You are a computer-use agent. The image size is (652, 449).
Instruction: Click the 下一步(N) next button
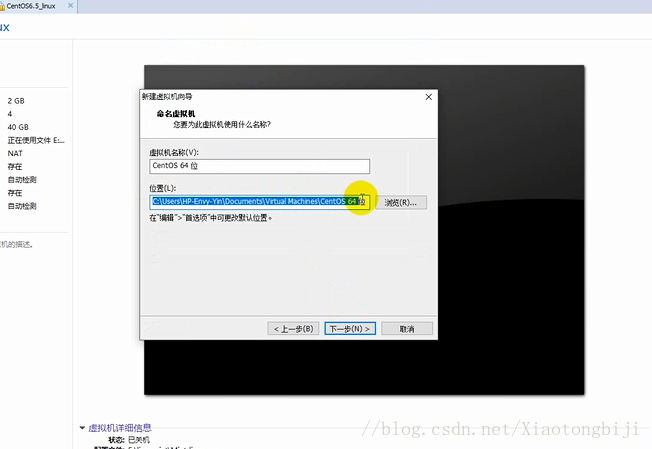tap(350, 328)
